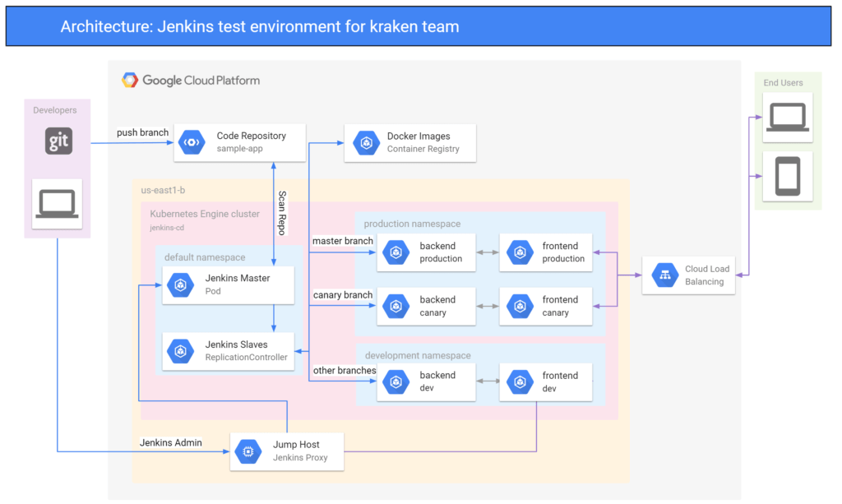Screen dimensions: 842x504
Task: Click the 'production namespace' label
Action: (412, 224)
